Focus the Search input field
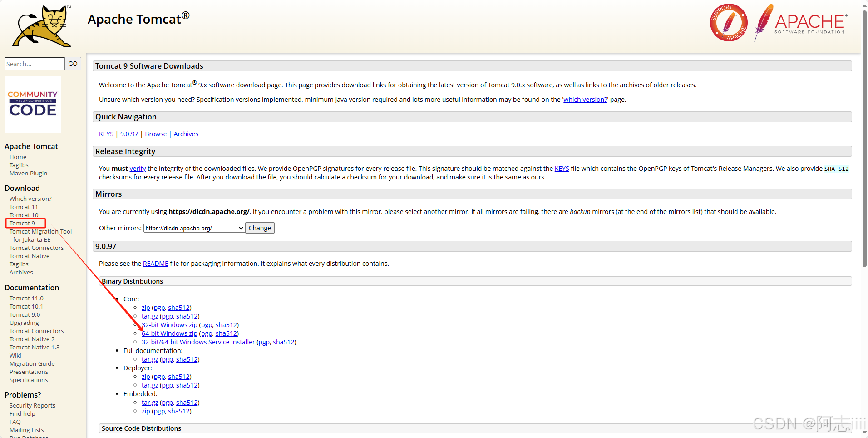The width and height of the screenshot is (868, 438). click(35, 64)
